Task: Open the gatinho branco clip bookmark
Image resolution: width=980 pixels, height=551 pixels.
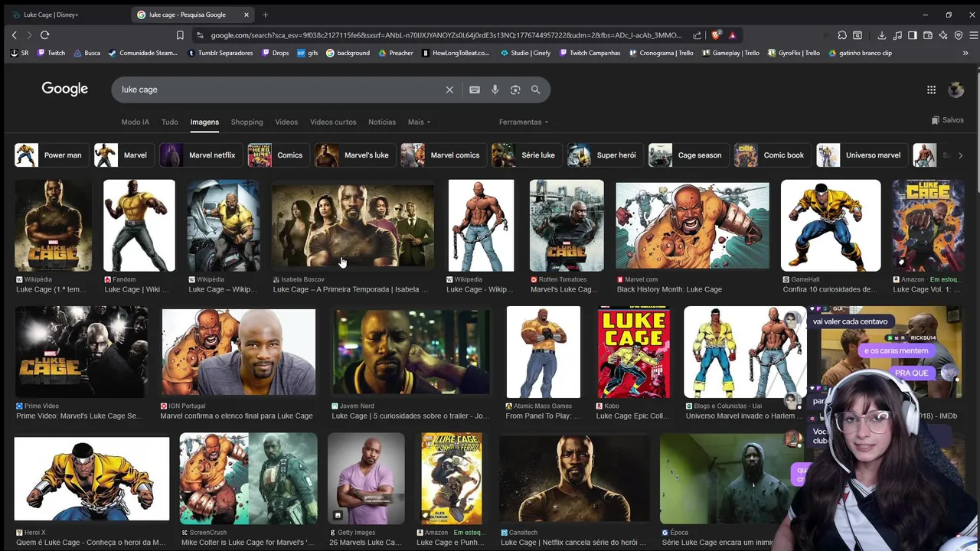Action: point(861,53)
